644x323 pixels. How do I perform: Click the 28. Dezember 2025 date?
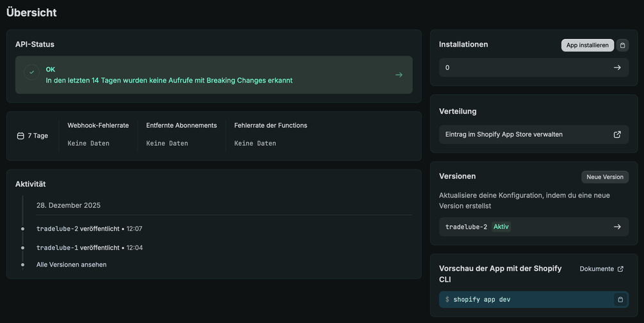[68, 205]
